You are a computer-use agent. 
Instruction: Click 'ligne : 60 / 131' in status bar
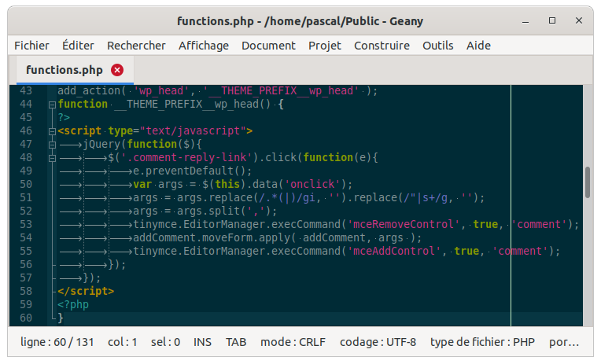tap(57, 342)
